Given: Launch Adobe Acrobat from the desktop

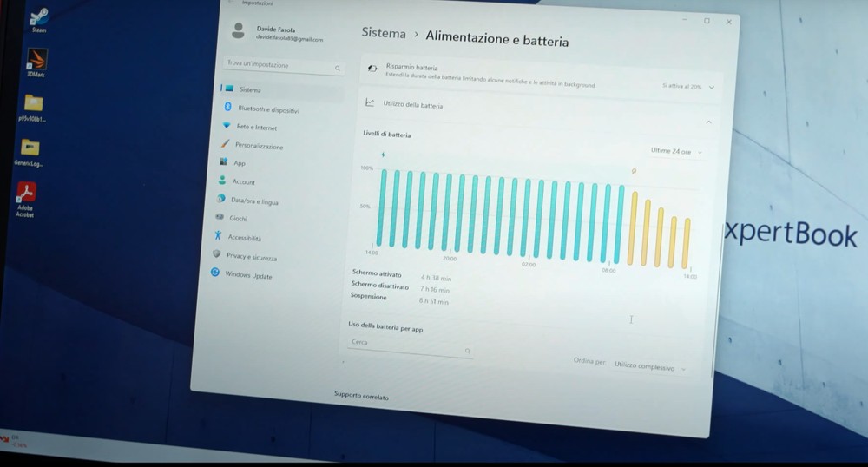Looking at the screenshot, I should (25, 200).
